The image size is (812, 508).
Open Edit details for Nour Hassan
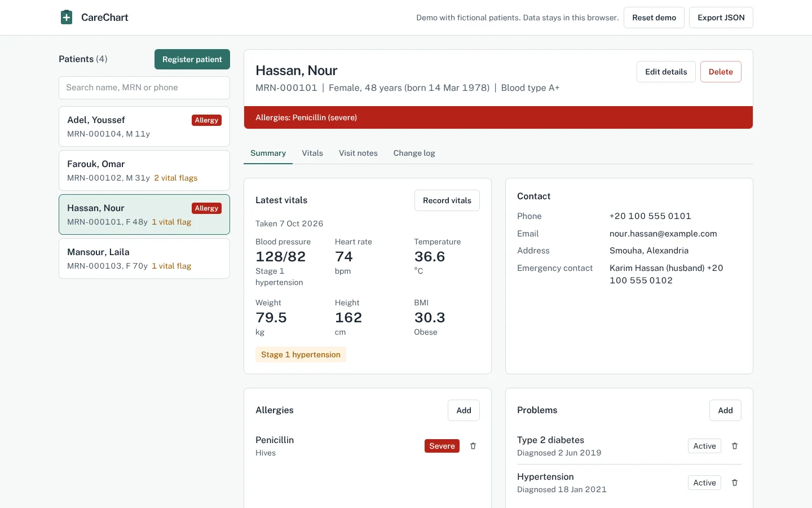[x=666, y=72]
